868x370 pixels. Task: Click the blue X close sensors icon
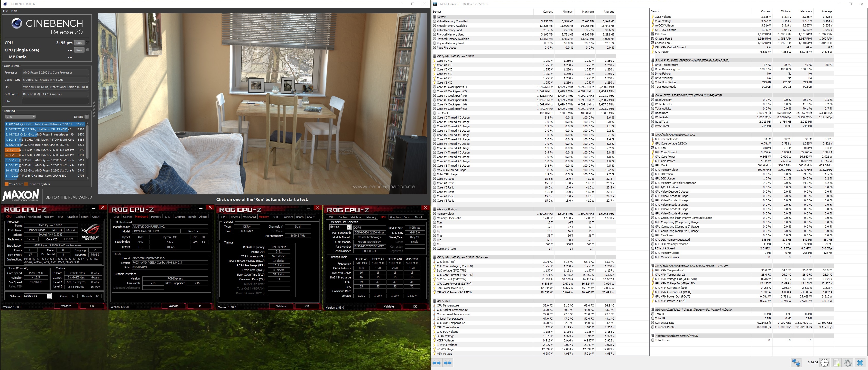(860, 363)
